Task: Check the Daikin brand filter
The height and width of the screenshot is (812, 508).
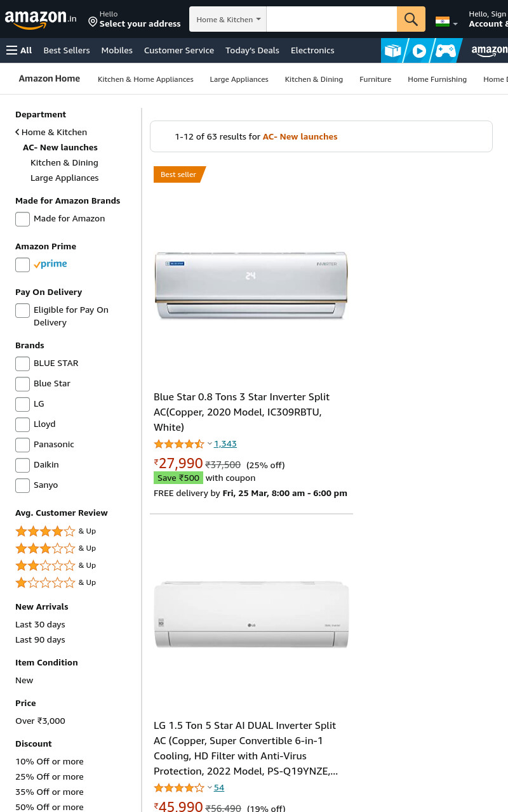Action: click(22, 465)
